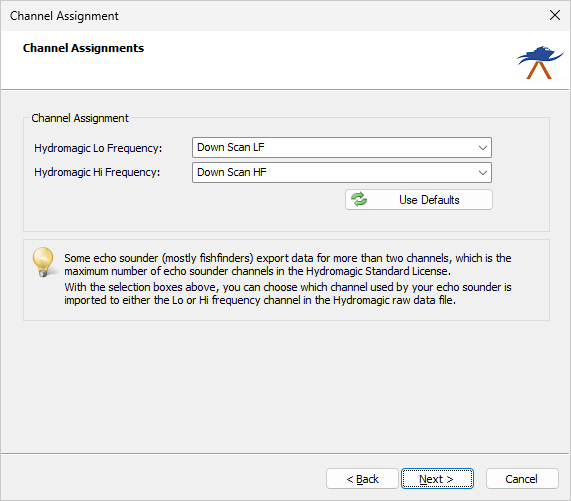The width and height of the screenshot is (571, 501).
Task: Click the Use Defaults button
Action: pos(419,200)
